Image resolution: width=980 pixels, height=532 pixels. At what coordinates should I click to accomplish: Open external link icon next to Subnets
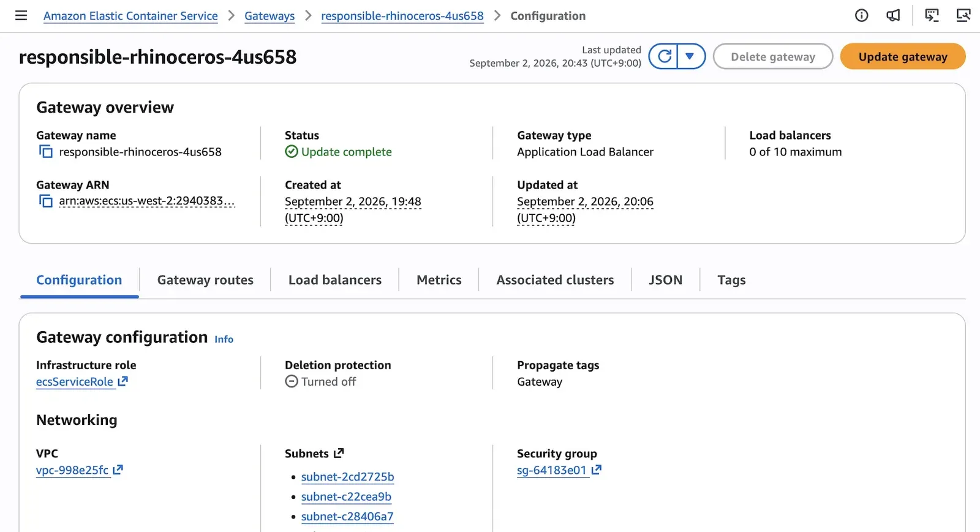(x=339, y=453)
